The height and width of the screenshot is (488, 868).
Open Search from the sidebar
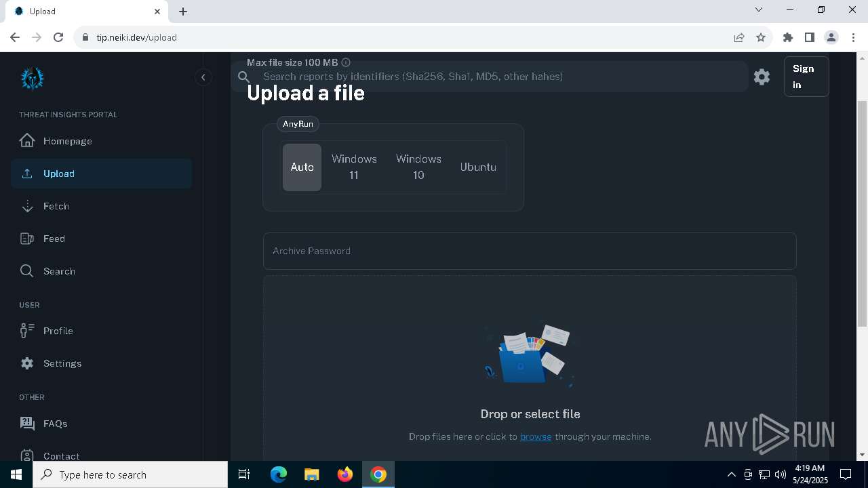click(x=101, y=271)
